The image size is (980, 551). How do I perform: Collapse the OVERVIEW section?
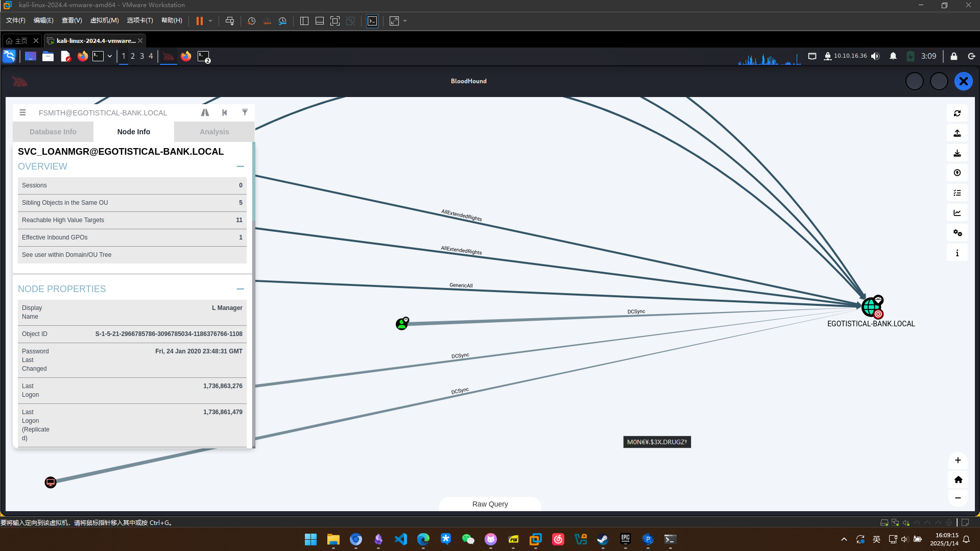tap(240, 166)
